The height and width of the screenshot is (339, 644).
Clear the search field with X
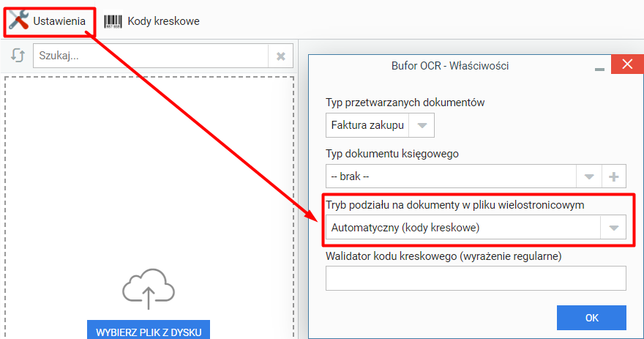281,56
